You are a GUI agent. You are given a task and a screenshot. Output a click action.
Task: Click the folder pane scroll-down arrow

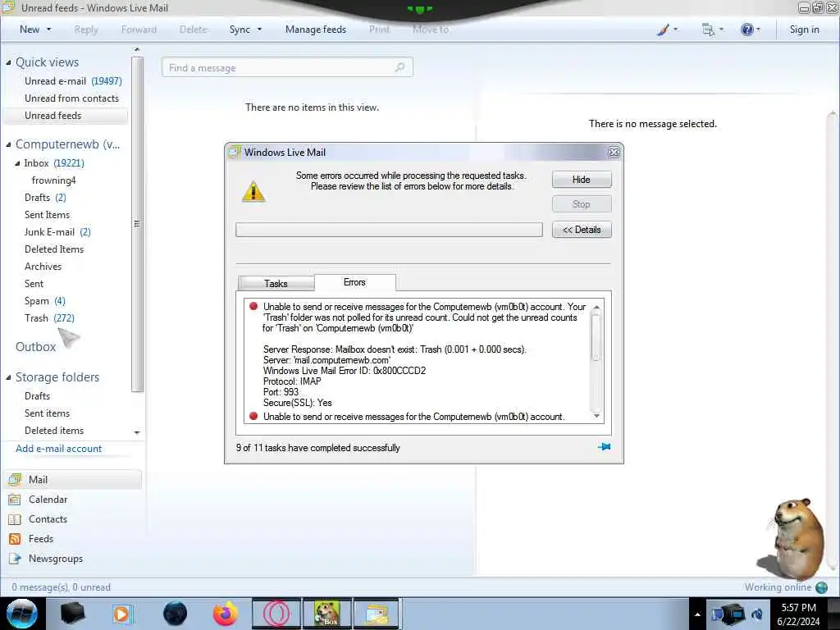(137, 432)
